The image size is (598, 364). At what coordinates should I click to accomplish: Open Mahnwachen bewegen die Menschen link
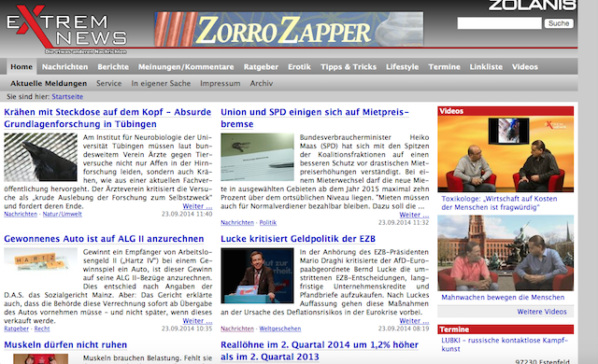[x=503, y=298]
